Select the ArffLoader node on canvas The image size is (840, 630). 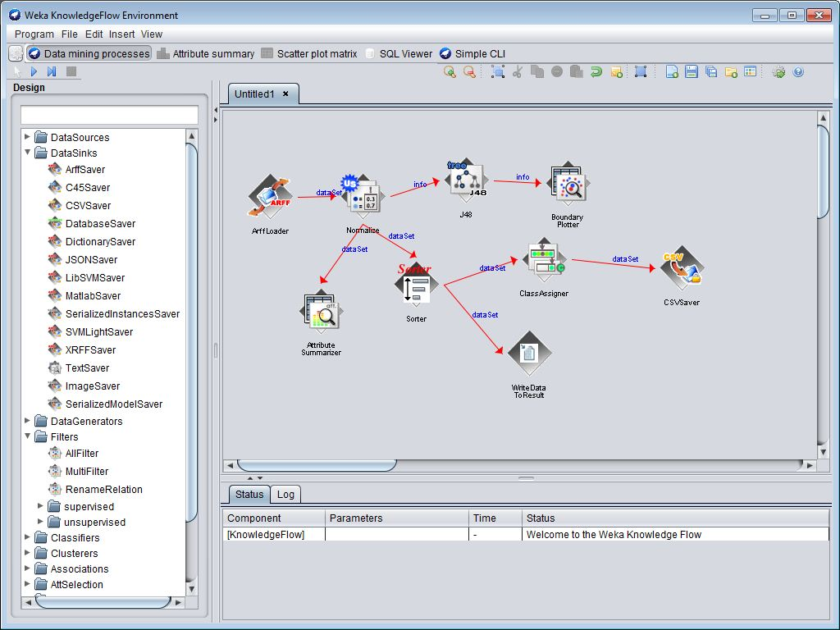[270, 198]
